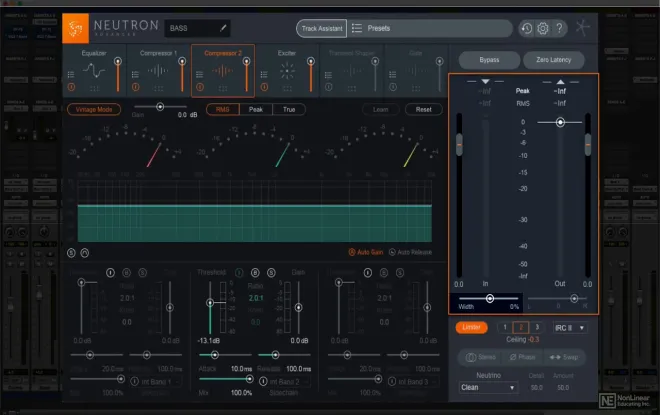Open Gate module preset list icon
This screenshot has height=415, width=660.
[392, 75]
